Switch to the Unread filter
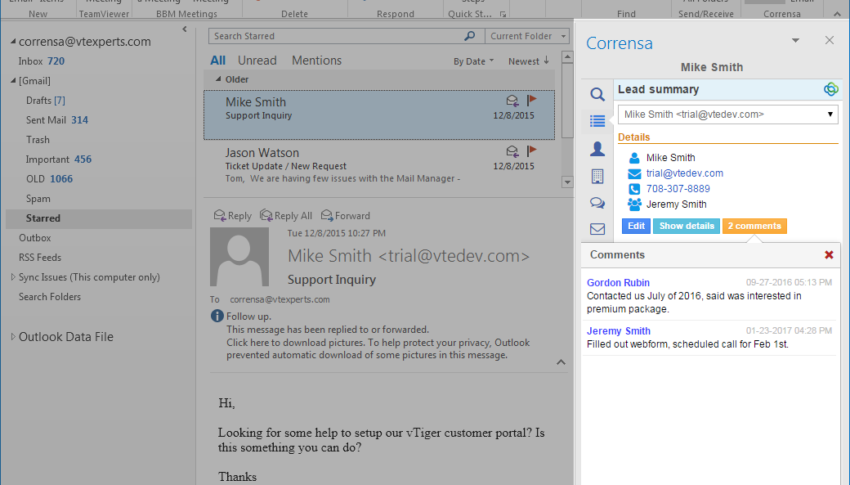Image resolution: width=850 pixels, height=485 pixels. pos(257,61)
